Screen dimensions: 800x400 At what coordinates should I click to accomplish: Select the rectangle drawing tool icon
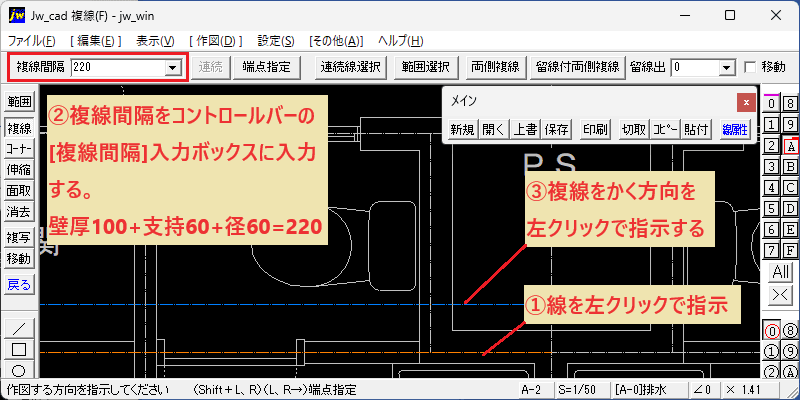[19, 349]
